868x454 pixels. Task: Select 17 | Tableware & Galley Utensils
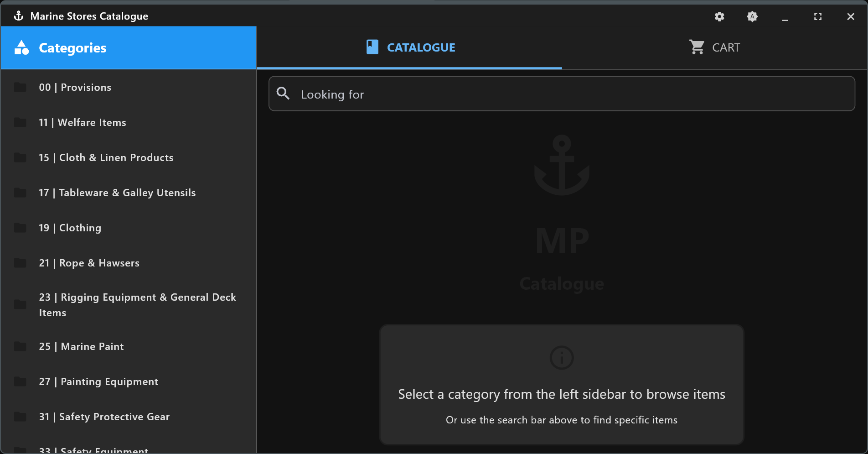(129, 193)
